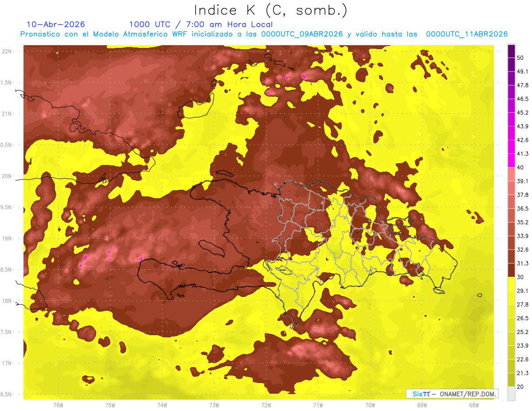The height and width of the screenshot is (411, 532).
Task: Click the 76W longitude axis label
Action: tap(58, 405)
